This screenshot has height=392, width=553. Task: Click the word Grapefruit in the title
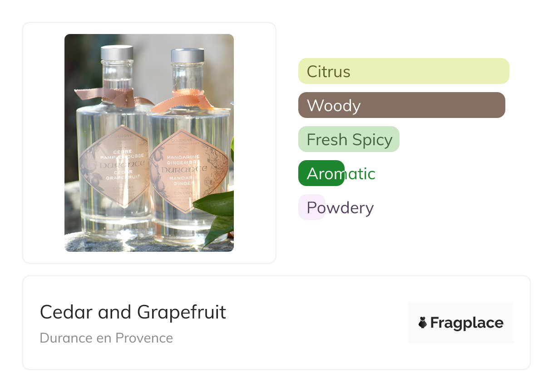[181, 312]
